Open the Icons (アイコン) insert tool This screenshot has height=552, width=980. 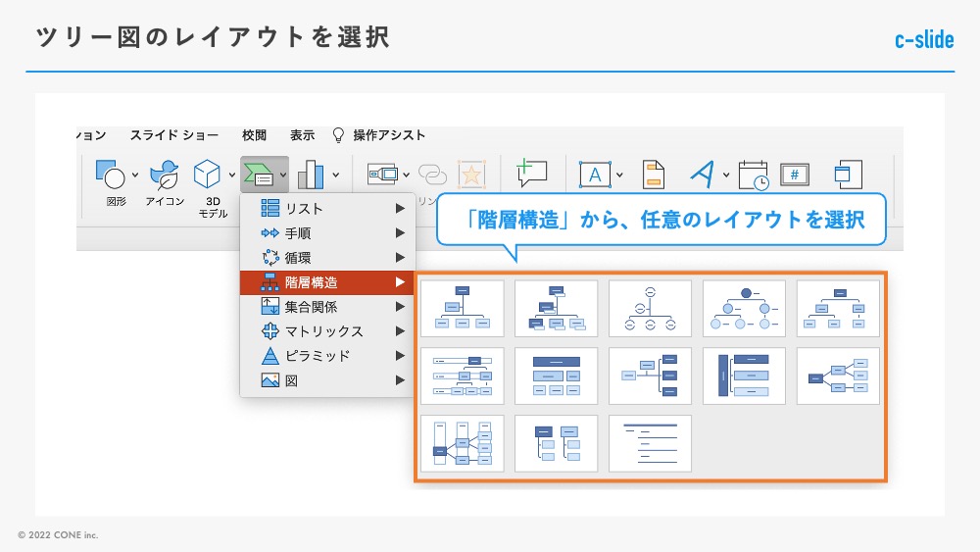pyautogui.click(x=165, y=175)
